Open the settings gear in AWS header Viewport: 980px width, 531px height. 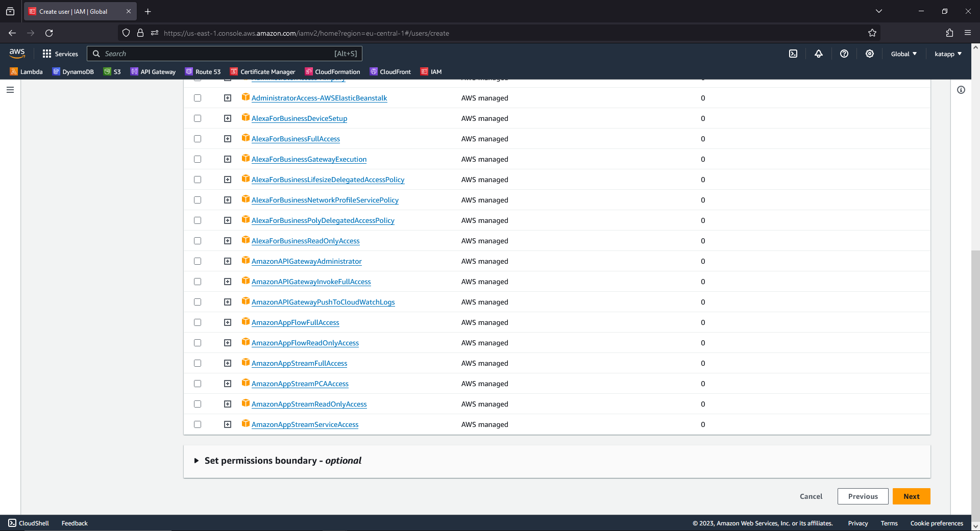[x=870, y=54]
